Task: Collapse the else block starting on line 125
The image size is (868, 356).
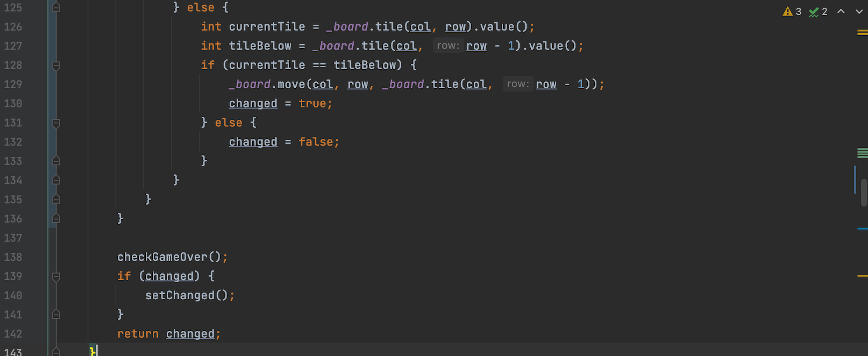Action: point(56,8)
